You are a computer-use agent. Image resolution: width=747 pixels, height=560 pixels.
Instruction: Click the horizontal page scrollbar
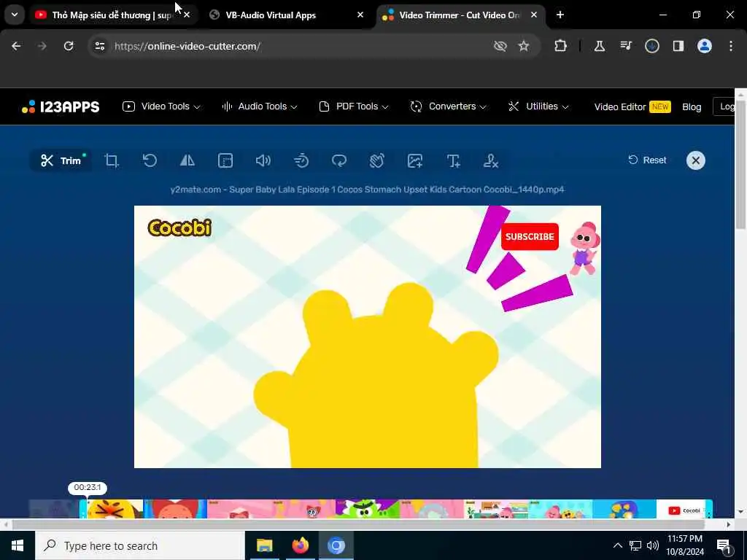(358, 525)
